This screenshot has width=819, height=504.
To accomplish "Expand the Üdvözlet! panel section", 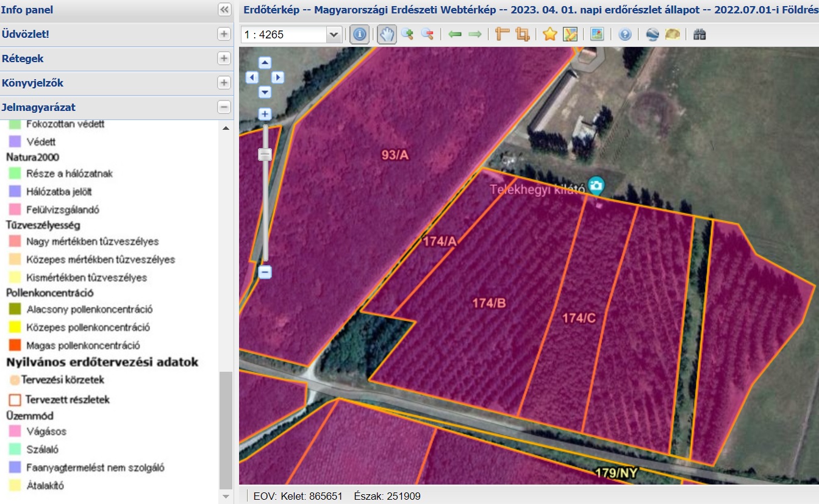I will (224, 34).
